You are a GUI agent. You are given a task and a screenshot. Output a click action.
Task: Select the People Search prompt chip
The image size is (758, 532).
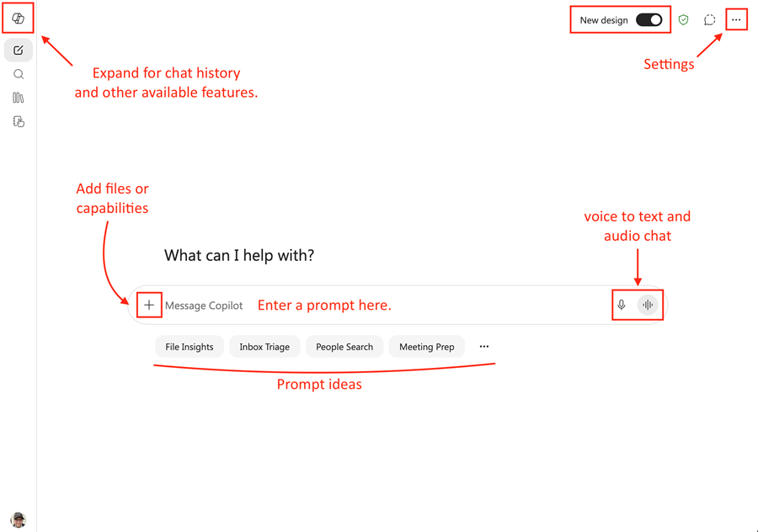[344, 347]
